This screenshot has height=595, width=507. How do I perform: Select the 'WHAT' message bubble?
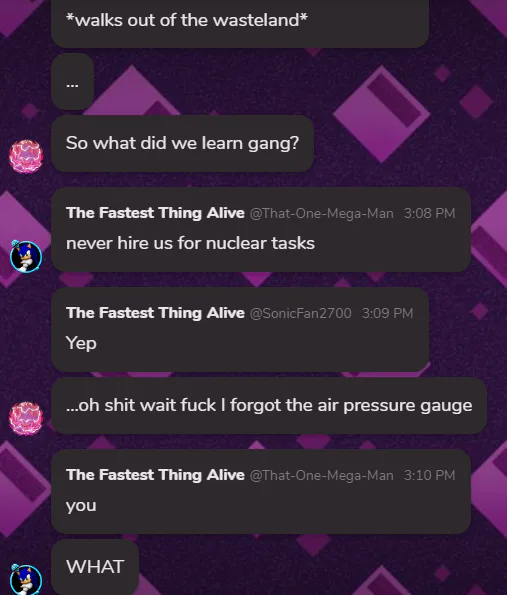tap(95, 567)
